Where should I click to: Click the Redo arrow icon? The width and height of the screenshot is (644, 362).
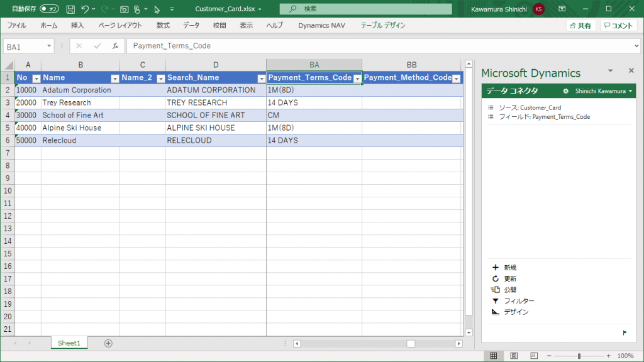click(x=105, y=9)
